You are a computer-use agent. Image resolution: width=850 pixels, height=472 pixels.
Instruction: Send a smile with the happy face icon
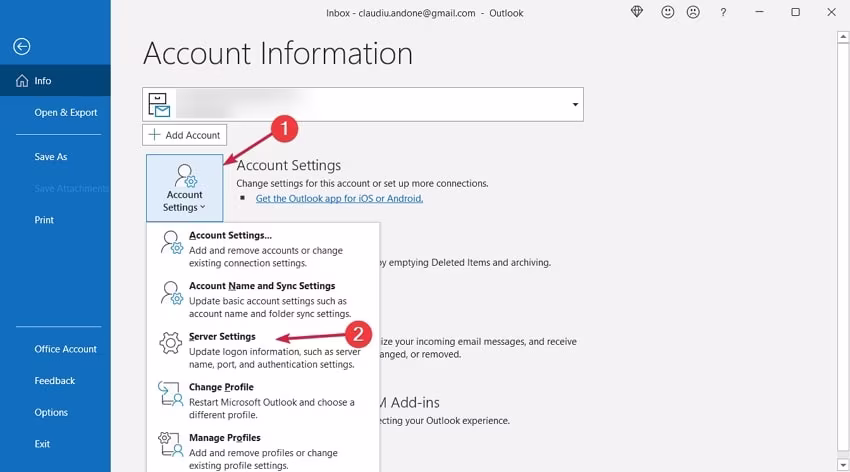[x=667, y=12]
